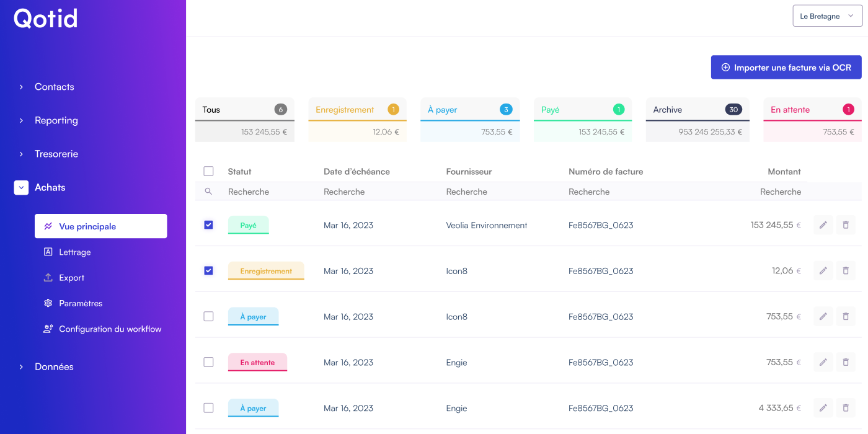
Task: Check the checkbox on the En attente Engie row
Action: [208, 362]
